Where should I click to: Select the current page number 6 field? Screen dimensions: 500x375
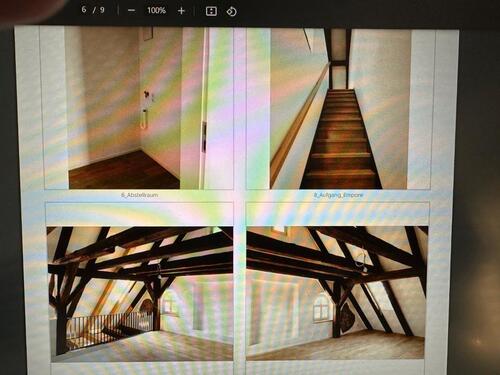pos(84,9)
